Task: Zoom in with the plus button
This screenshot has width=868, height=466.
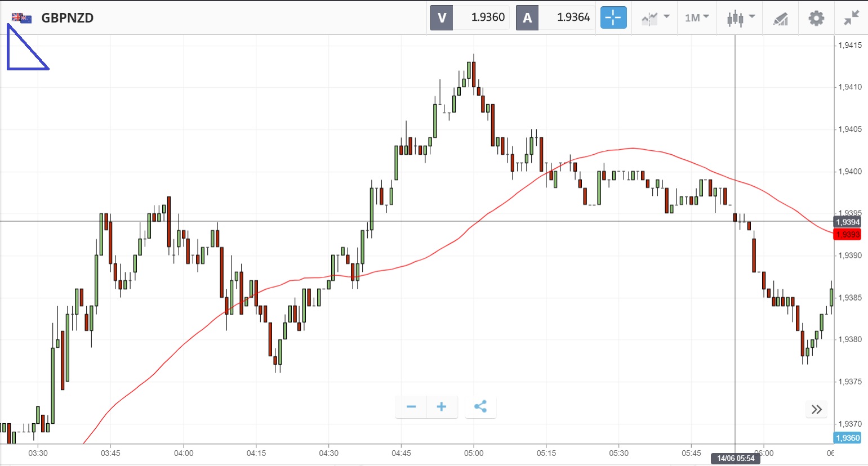Action: [x=442, y=407]
